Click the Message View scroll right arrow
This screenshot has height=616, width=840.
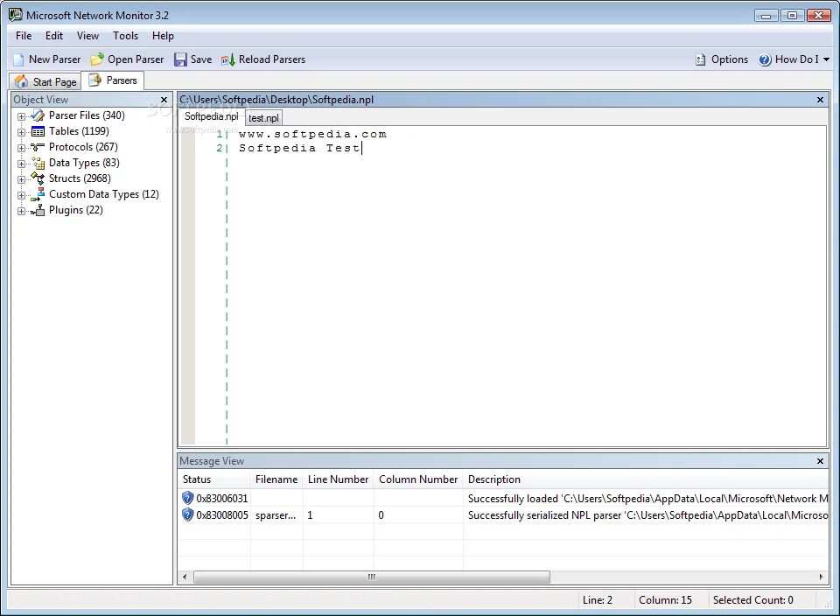[822, 577]
